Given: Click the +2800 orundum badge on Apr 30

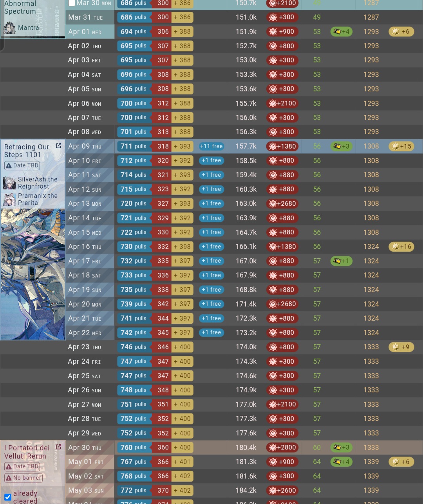Looking at the screenshot, I should 282,447.
